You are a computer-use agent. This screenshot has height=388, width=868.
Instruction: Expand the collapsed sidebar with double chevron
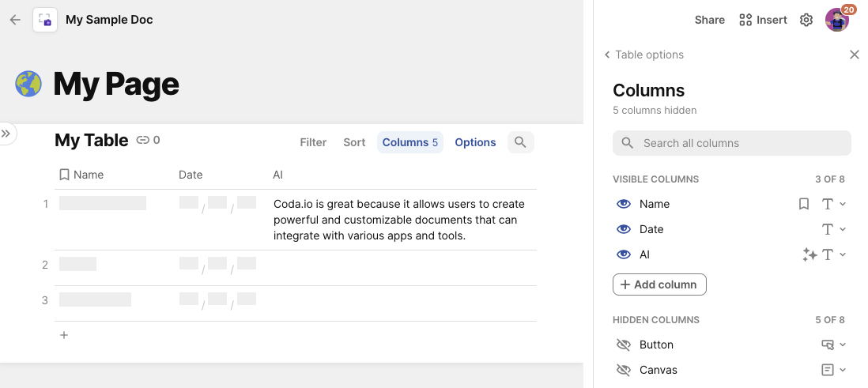click(6, 134)
